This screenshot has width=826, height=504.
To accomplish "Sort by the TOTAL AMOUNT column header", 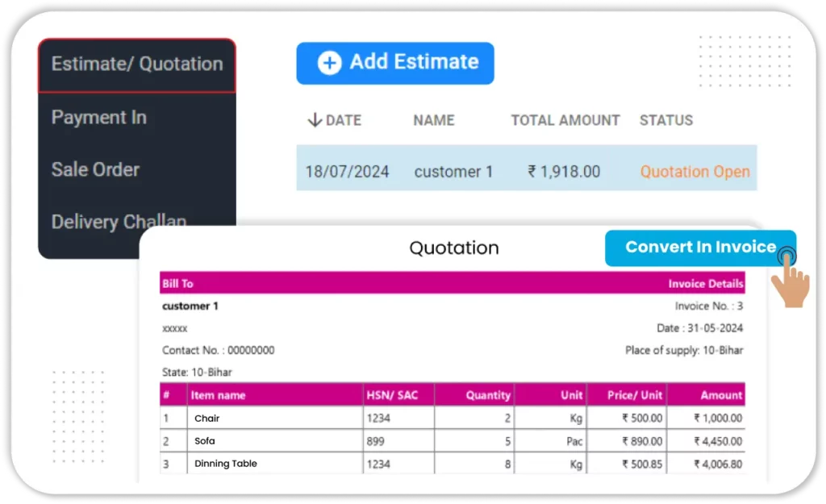I will pyautogui.click(x=565, y=120).
